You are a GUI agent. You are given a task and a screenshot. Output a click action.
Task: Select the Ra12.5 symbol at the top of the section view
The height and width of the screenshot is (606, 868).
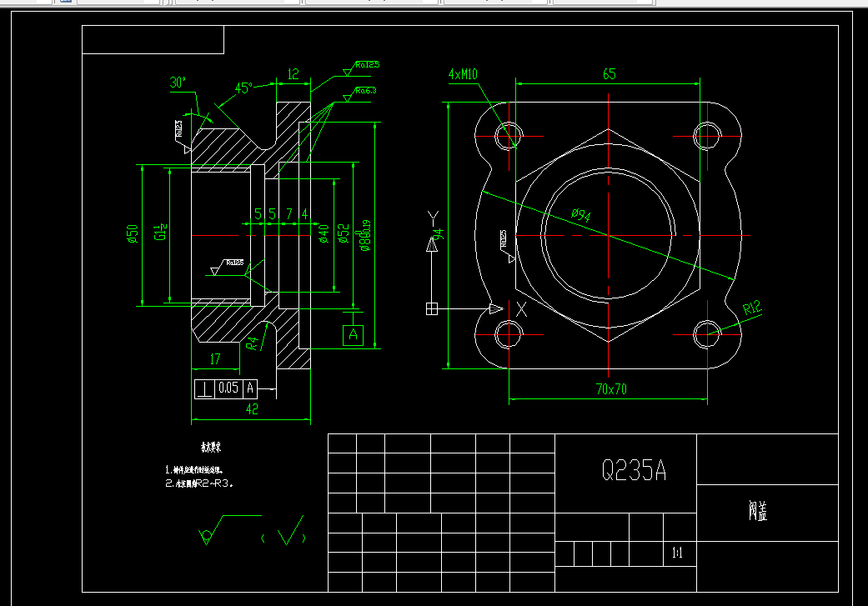pos(360,68)
